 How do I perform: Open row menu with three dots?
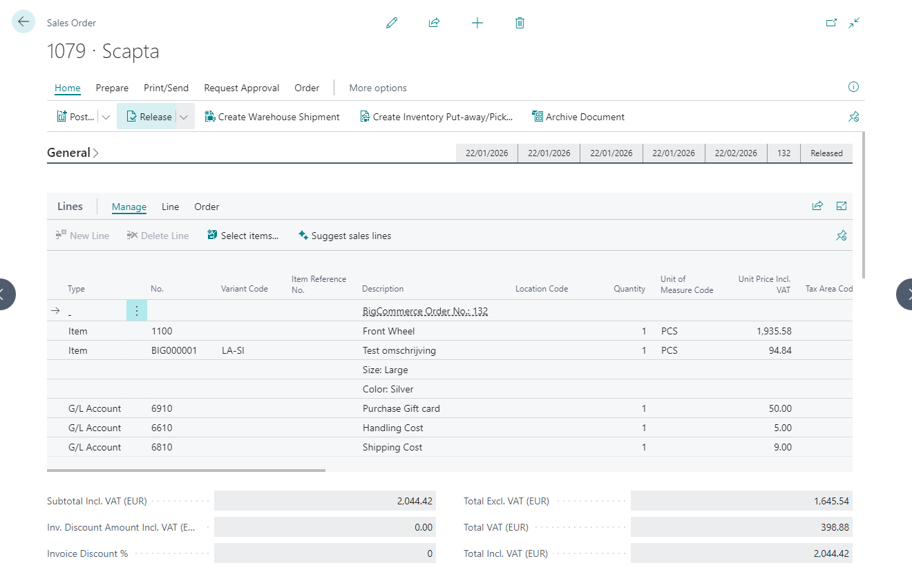coord(137,311)
